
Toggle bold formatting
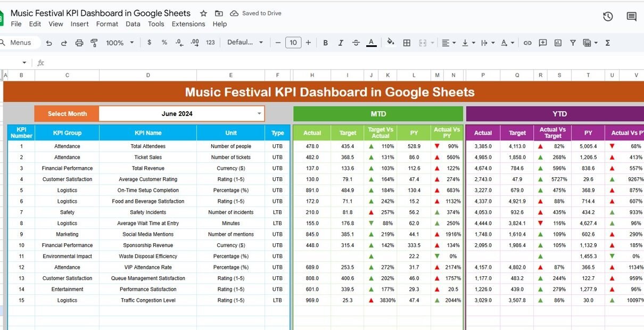pyautogui.click(x=326, y=43)
